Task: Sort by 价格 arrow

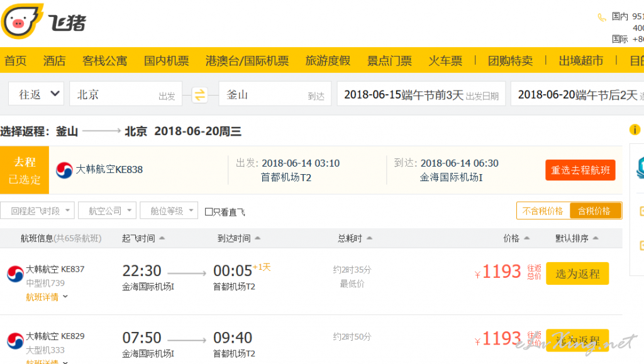Action: [526, 238]
